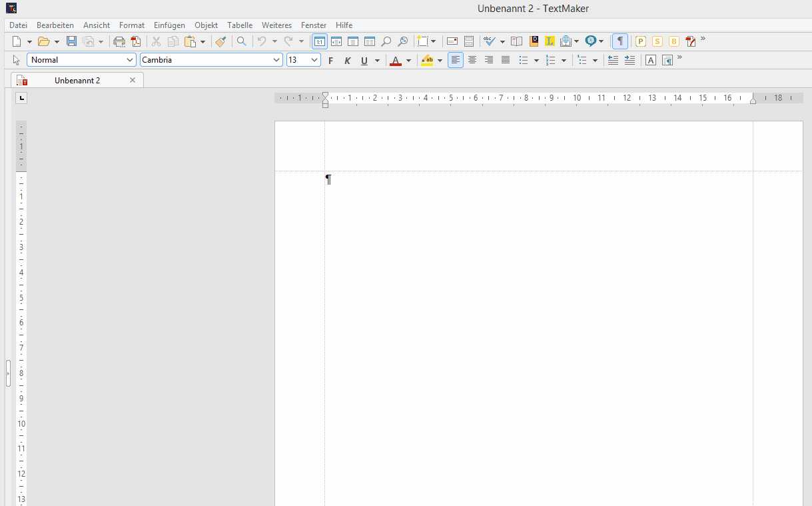Expand the paragraph style dropdown Normal

pos(130,60)
